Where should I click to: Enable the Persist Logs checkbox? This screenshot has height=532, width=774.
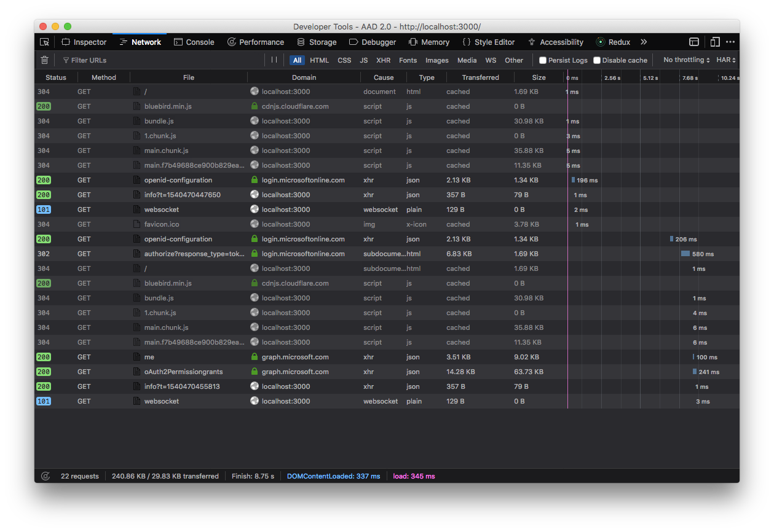click(543, 60)
